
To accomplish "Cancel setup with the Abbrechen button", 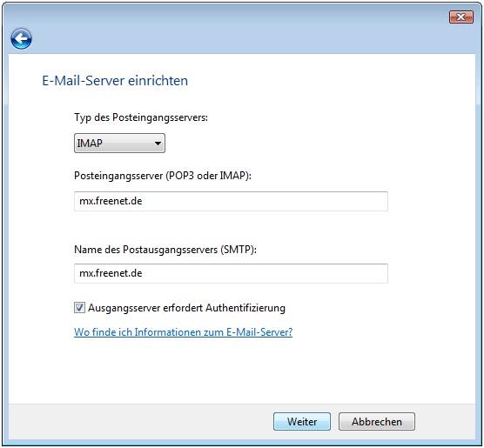I will click(377, 421).
